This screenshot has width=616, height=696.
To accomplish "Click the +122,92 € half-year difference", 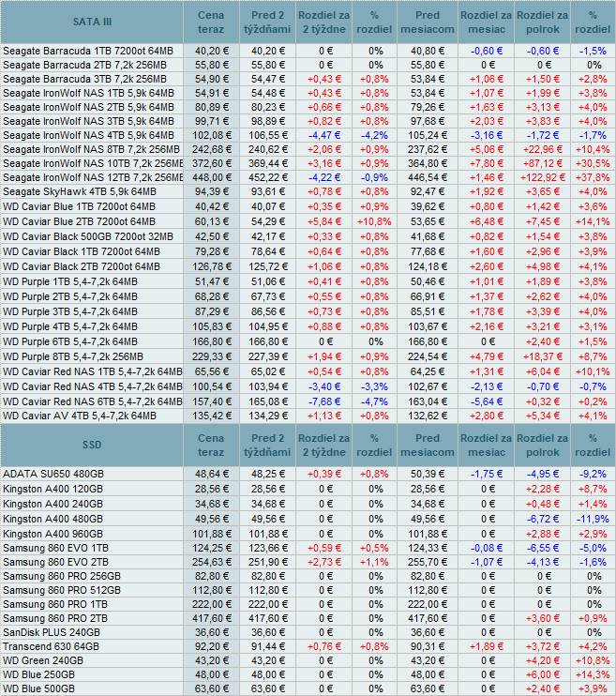I will [543, 178].
